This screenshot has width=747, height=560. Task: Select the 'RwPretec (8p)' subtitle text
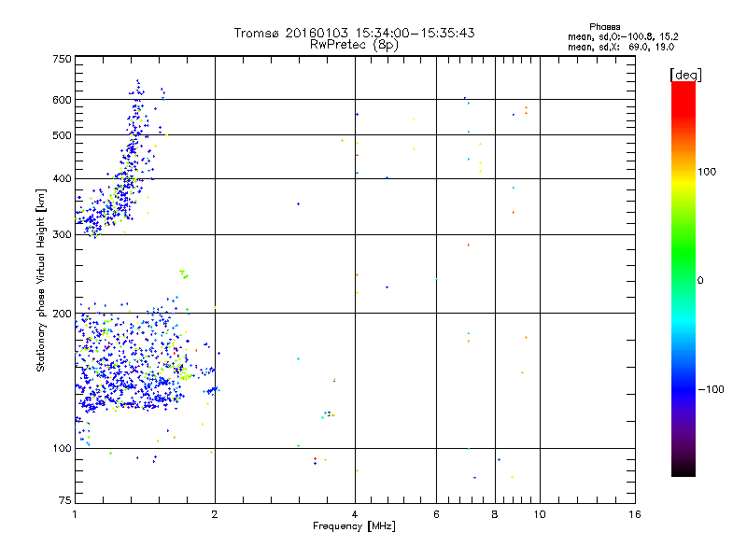pos(354,45)
